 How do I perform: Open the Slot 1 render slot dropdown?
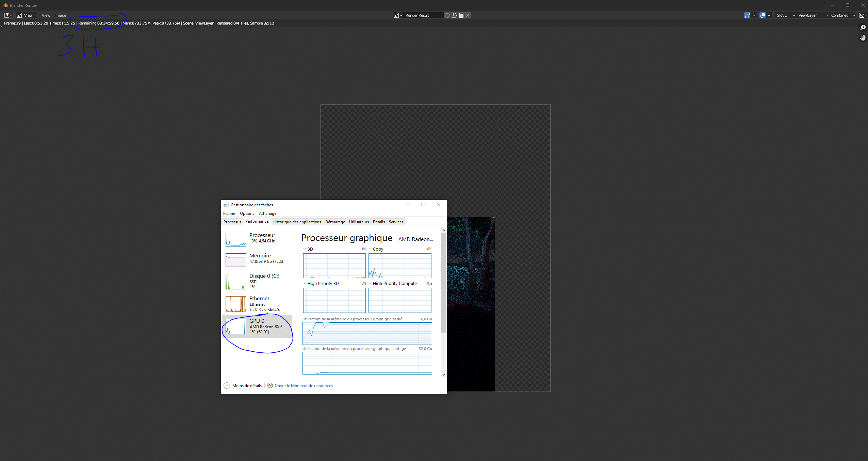click(785, 15)
